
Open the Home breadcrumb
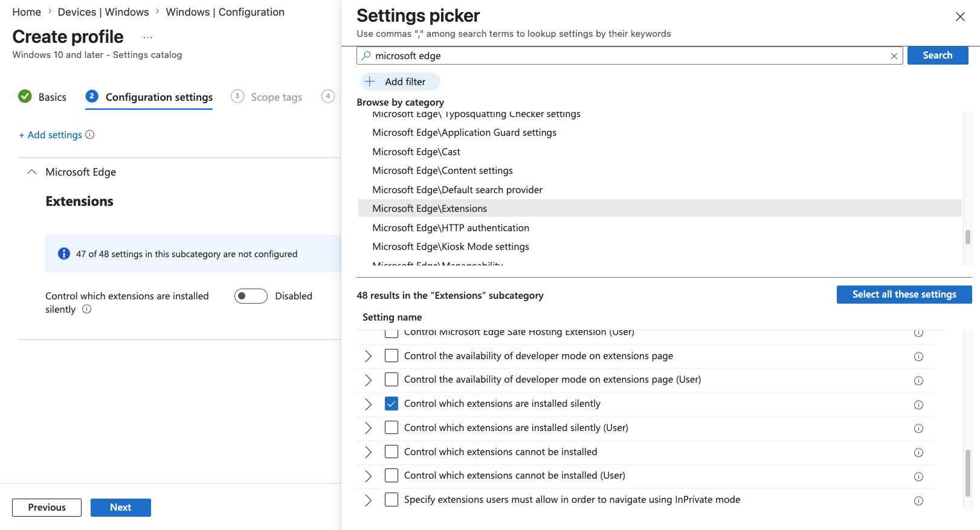27,12
